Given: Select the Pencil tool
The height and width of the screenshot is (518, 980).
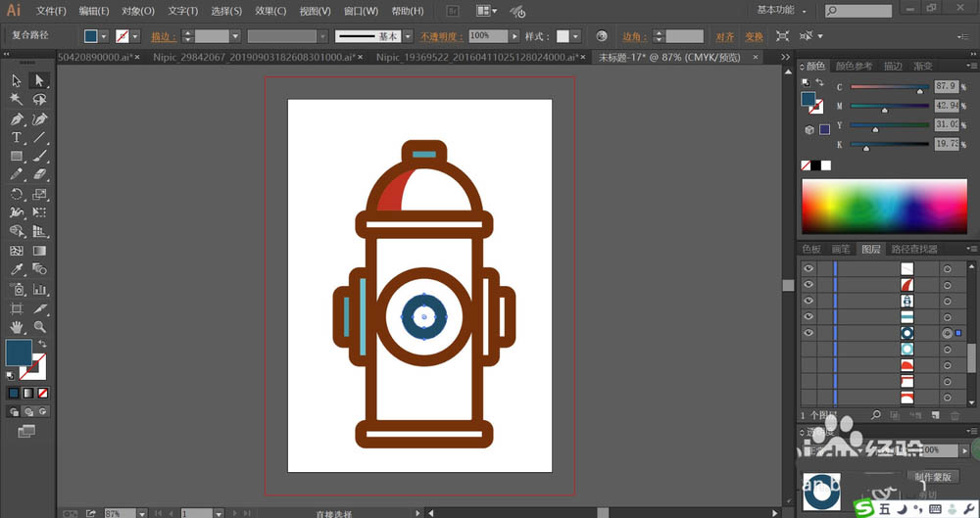Looking at the screenshot, I should [x=17, y=175].
